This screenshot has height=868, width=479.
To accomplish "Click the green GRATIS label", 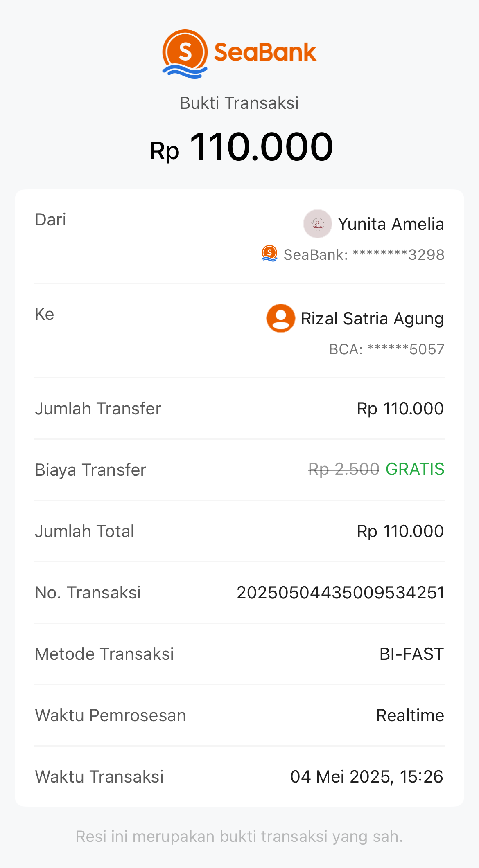I will [415, 469].
